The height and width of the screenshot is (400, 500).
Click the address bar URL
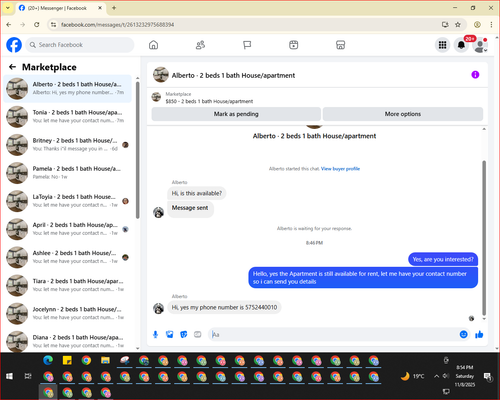[117, 25]
